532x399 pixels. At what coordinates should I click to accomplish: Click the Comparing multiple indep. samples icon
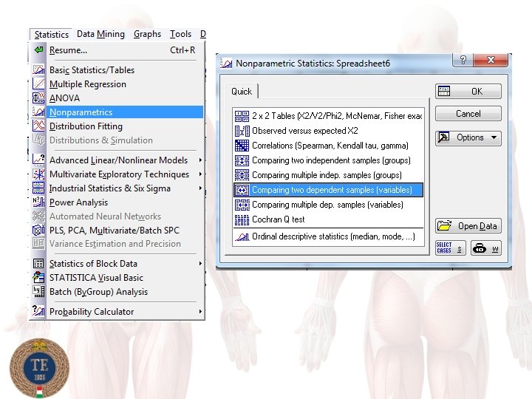[242, 175]
